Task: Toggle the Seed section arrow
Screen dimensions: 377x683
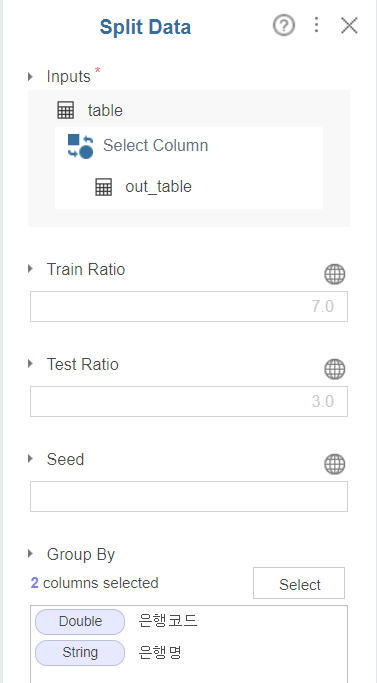Action: point(30,459)
